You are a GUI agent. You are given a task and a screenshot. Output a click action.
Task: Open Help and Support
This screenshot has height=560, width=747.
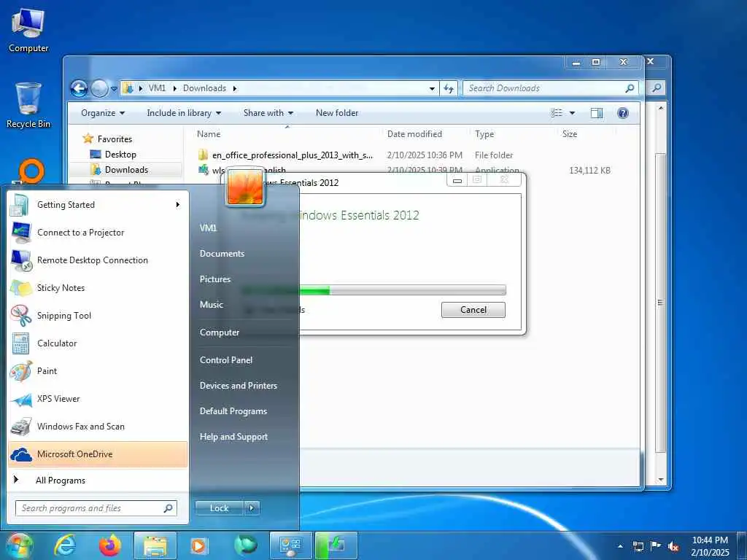tap(234, 437)
